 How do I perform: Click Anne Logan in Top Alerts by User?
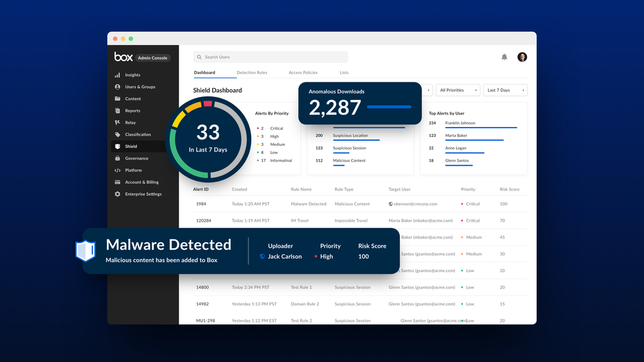(455, 148)
